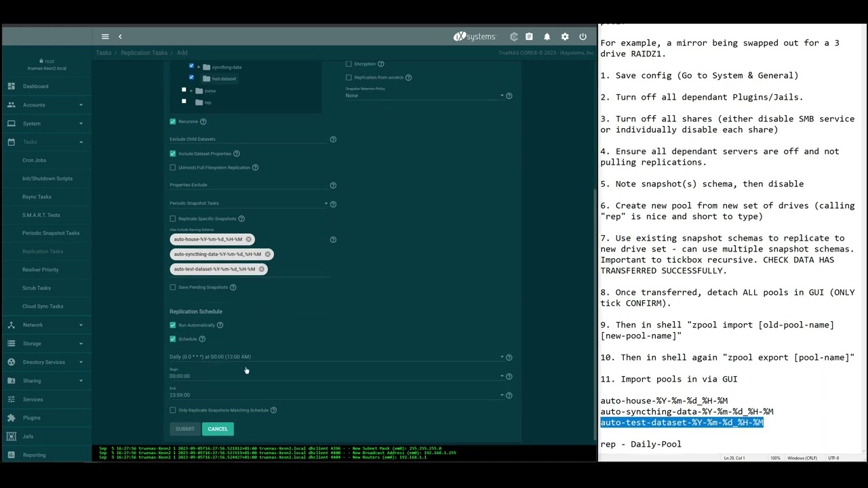The width and height of the screenshot is (868, 488).
Task: Click highlighted auto-test-dataset line in Notepad
Action: coord(682,423)
